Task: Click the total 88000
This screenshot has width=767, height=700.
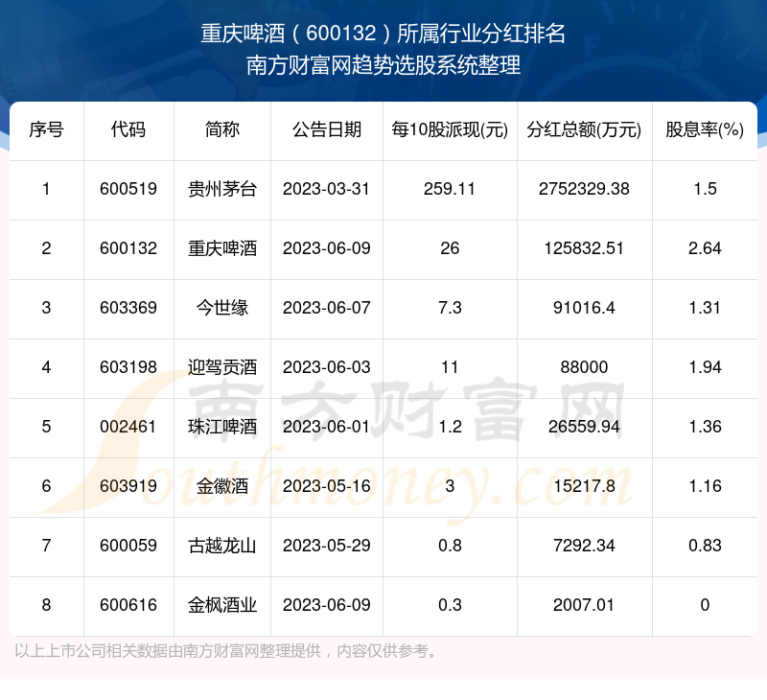Action: [584, 367]
